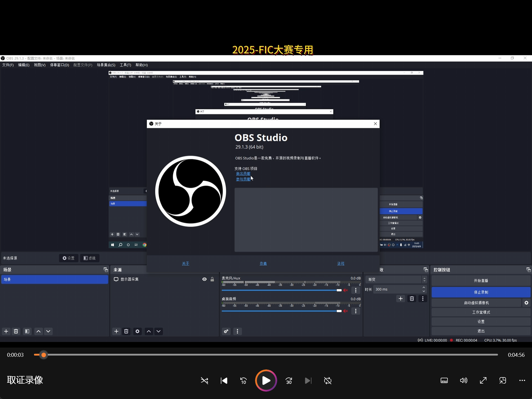Follow the 做出贡献 link
The width and height of the screenshot is (532, 399).
243,174
